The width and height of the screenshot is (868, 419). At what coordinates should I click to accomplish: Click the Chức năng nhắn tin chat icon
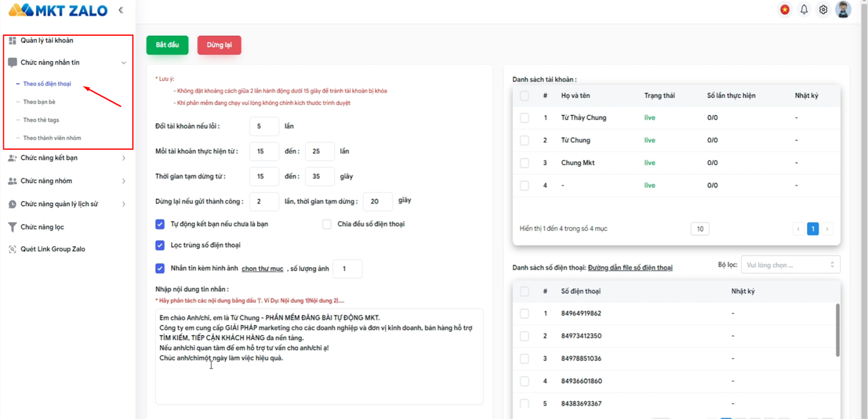(x=12, y=62)
